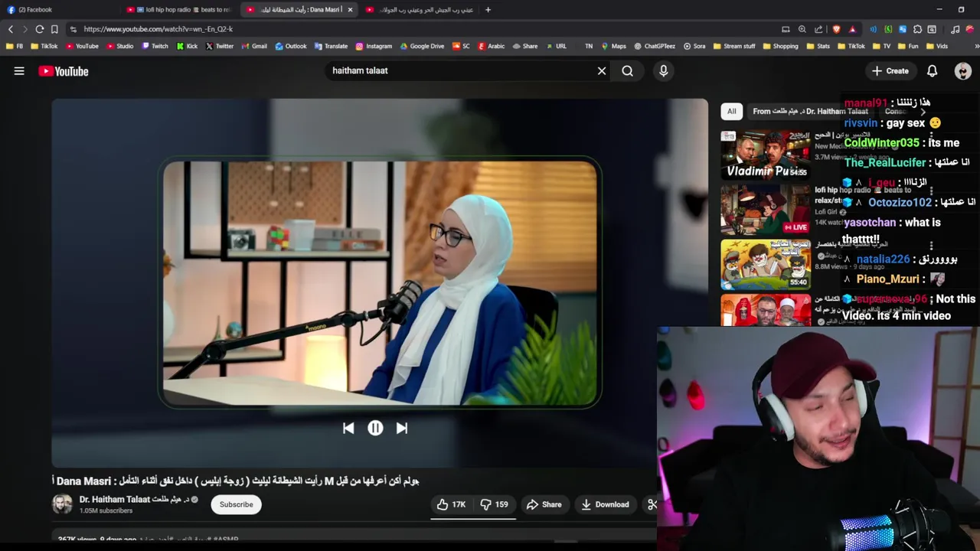
Task: Open the ChatGPTeez bookmark
Action: (x=655, y=46)
